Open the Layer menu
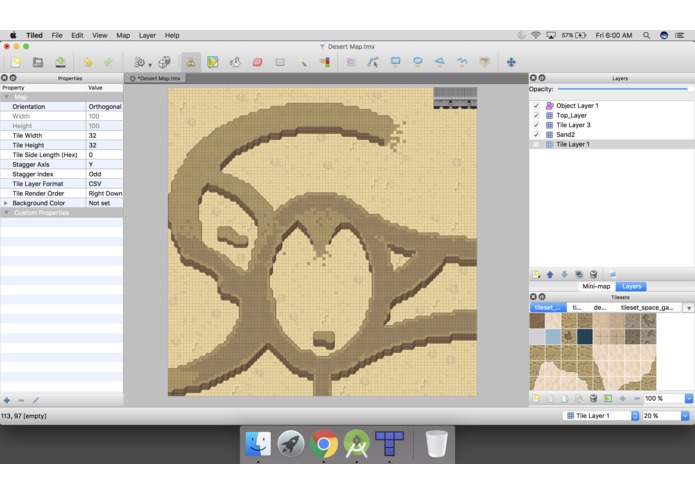This screenshot has height=494, width=695. click(x=147, y=35)
